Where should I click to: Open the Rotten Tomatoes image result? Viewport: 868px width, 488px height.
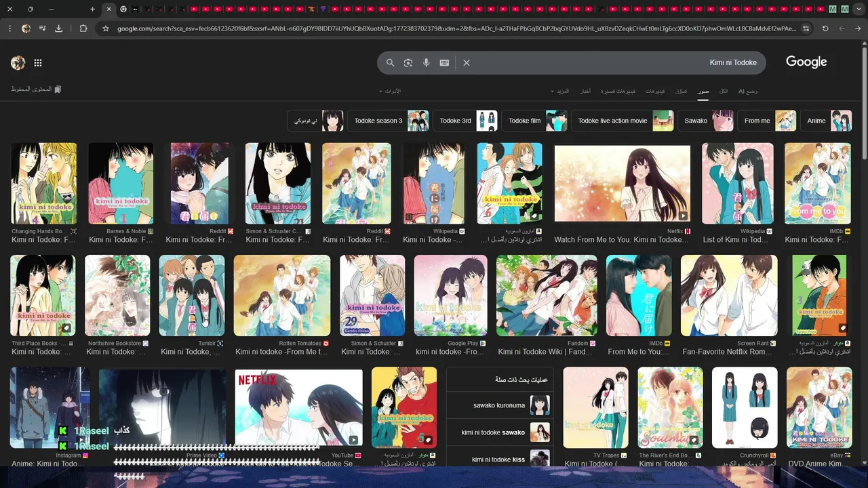282,296
